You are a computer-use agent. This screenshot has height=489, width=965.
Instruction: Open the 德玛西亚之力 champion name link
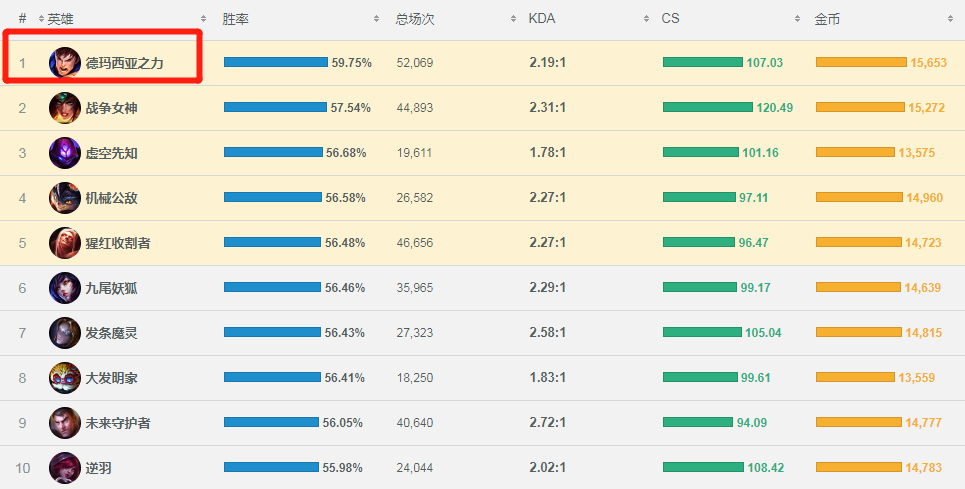tap(125, 63)
